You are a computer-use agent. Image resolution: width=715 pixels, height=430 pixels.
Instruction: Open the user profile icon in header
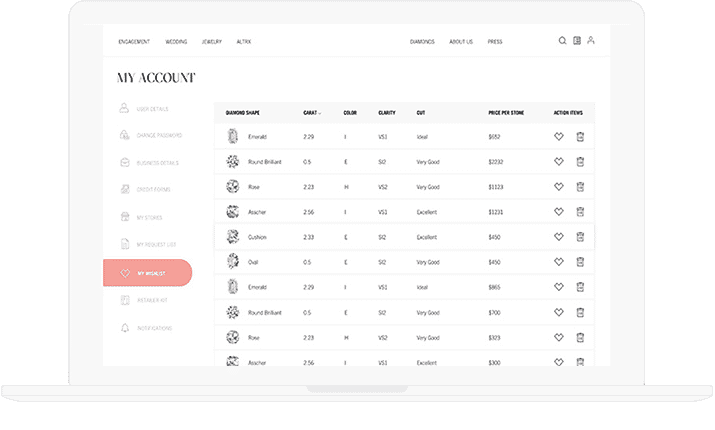tap(591, 41)
